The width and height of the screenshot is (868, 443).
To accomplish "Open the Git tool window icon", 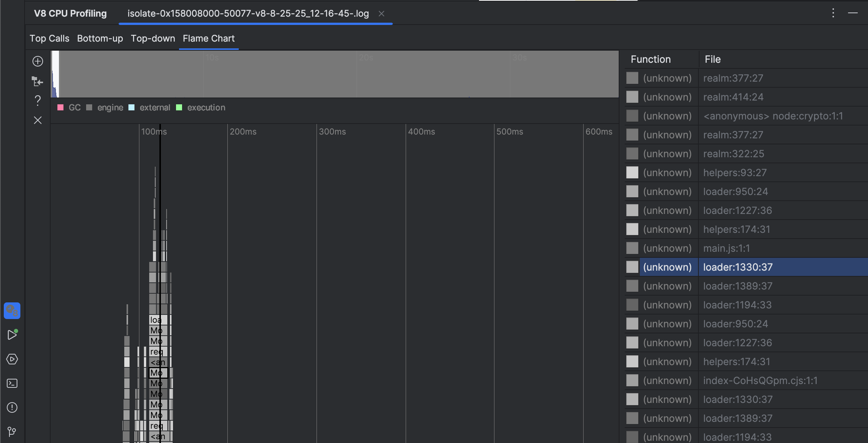I will 12,432.
